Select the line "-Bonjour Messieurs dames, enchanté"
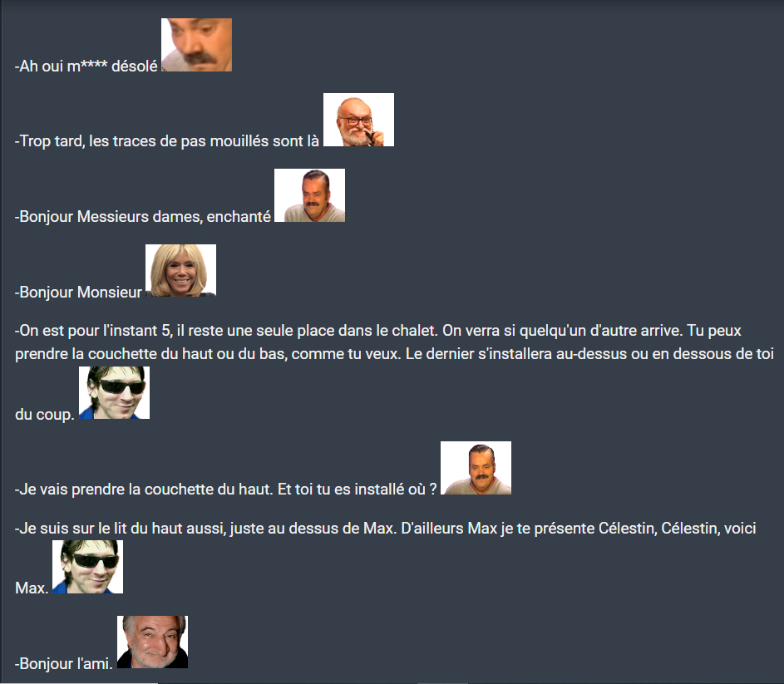 coord(142,216)
